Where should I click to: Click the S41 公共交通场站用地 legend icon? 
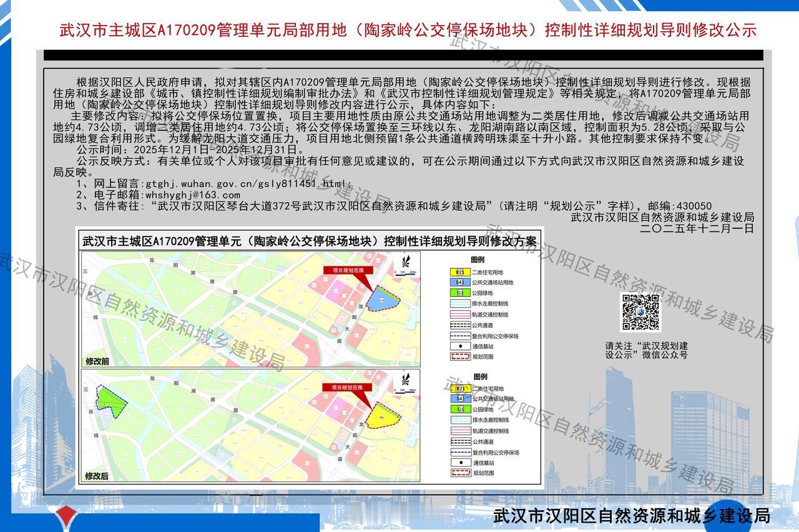pyautogui.click(x=459, y=283)
